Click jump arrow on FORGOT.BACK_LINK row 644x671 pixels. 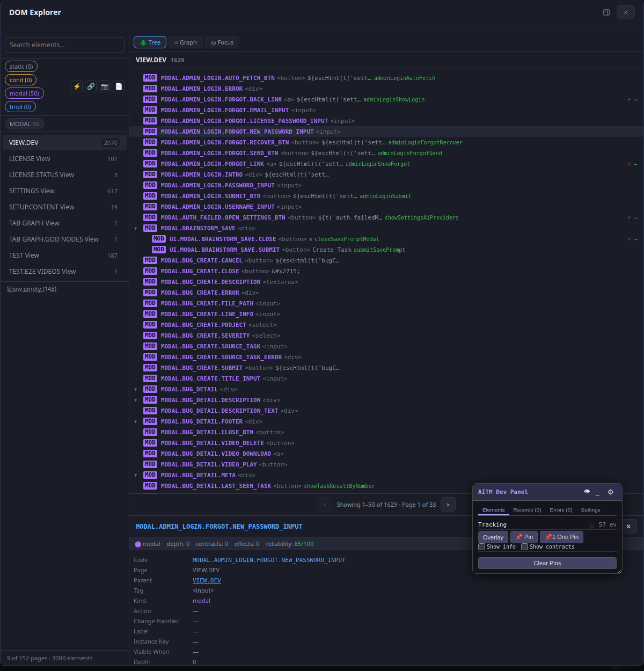click(x=635, y=100)
